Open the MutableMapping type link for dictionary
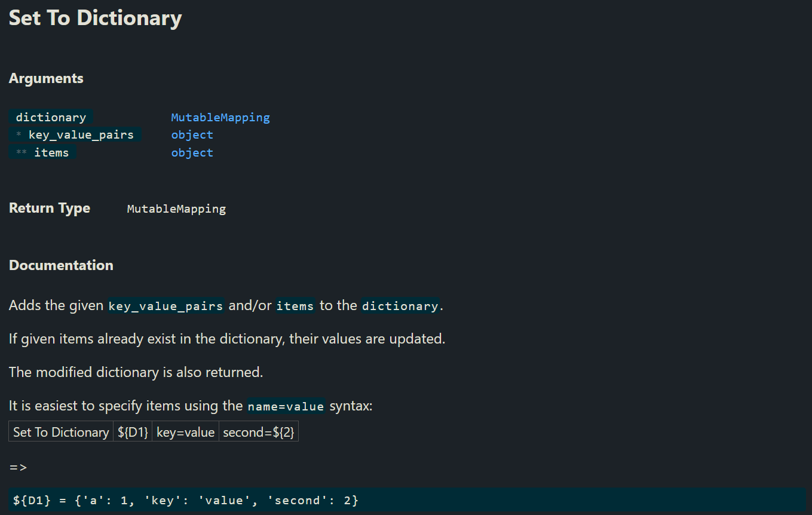Viewport: 812px width, 515px height. 220,118
